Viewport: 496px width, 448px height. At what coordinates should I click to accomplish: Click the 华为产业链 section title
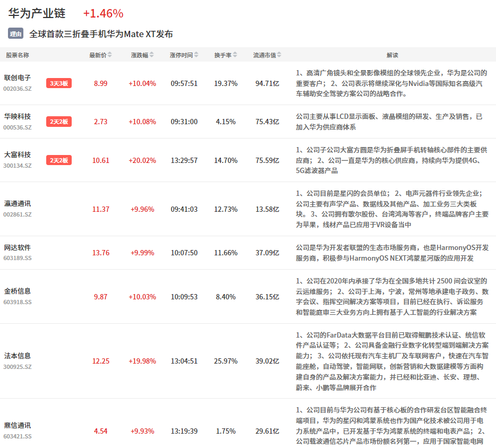(x=37, y=13)
